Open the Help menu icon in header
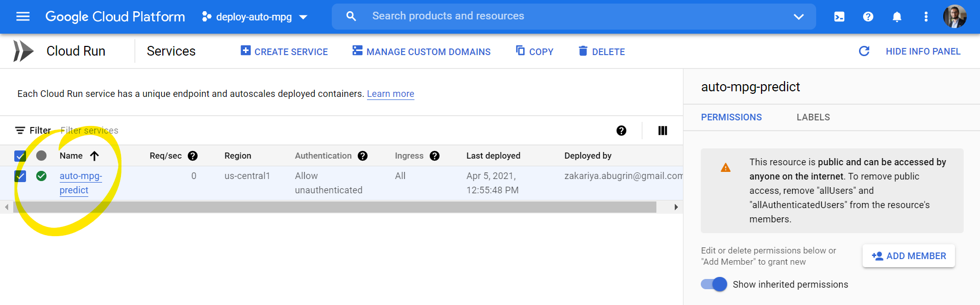The width and height of the screenshot is (980, 305). (x=868, y=17)
